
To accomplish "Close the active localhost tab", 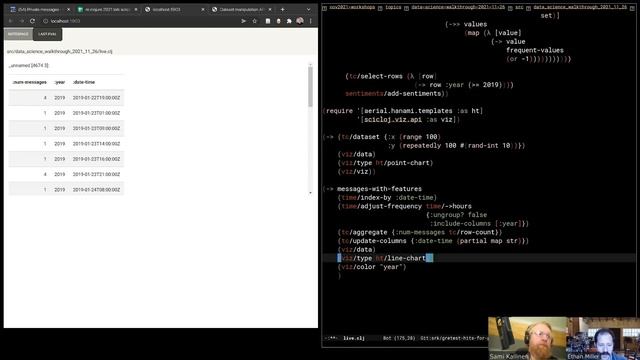I will click(203, 9).
